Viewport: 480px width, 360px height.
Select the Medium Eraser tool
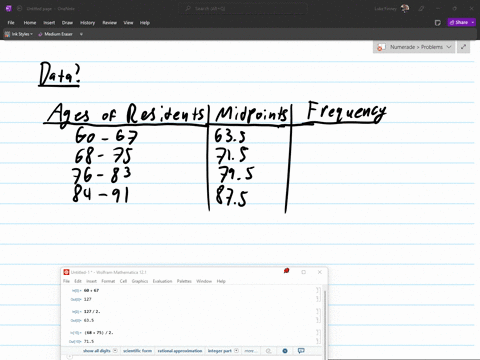[55, 34]
